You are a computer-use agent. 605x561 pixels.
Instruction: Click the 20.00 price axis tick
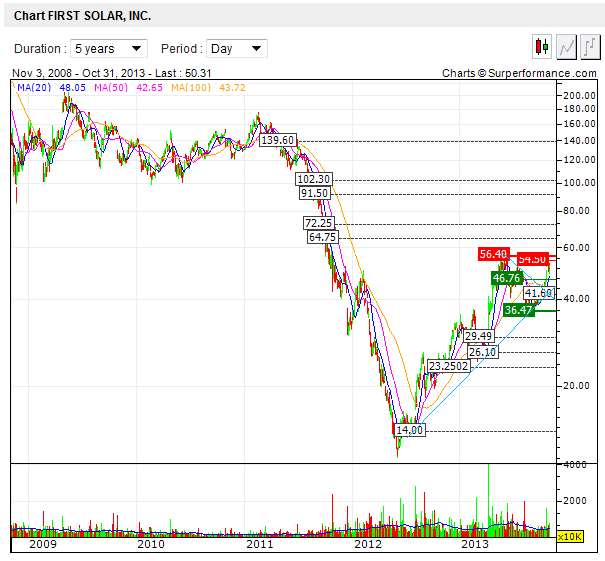576,385
